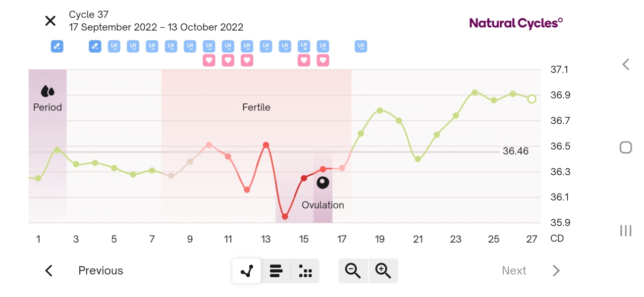The image size is (644, 297).
Task: Click the positive LH+ test icon
Action: [x=303, y=46]
